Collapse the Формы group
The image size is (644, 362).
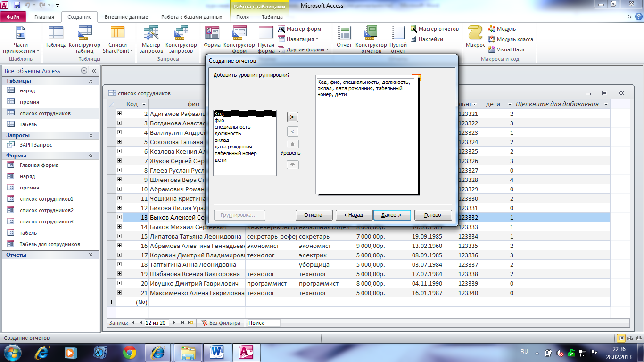point(91,156)
